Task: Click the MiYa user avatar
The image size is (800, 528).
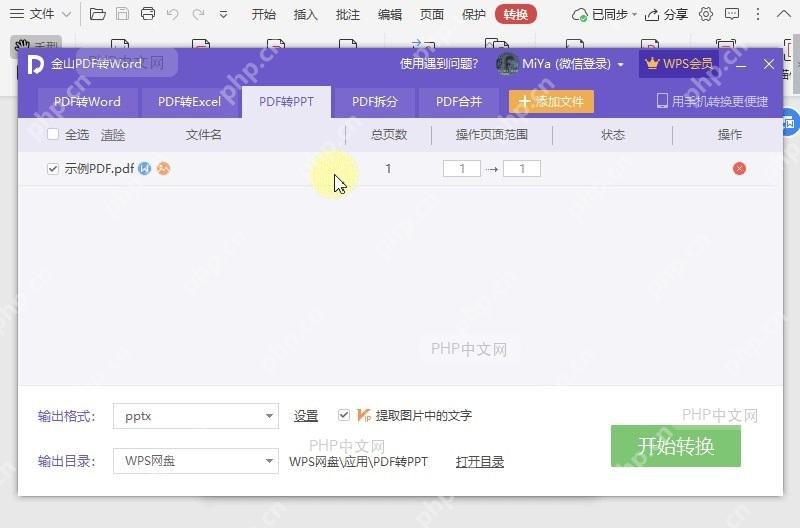Action: 507,64
